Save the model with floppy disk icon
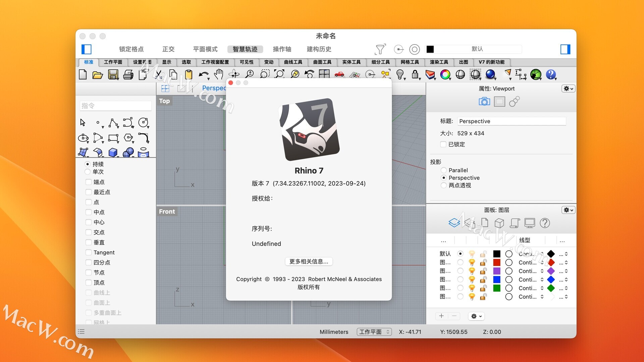The width and height of the screenshot is (644, 362). pyautogui.click(x=113, y=75)
